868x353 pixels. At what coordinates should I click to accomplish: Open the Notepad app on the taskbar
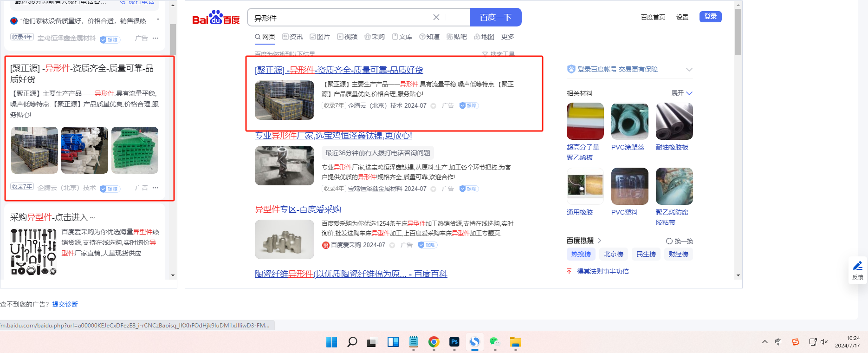[414, 342]
